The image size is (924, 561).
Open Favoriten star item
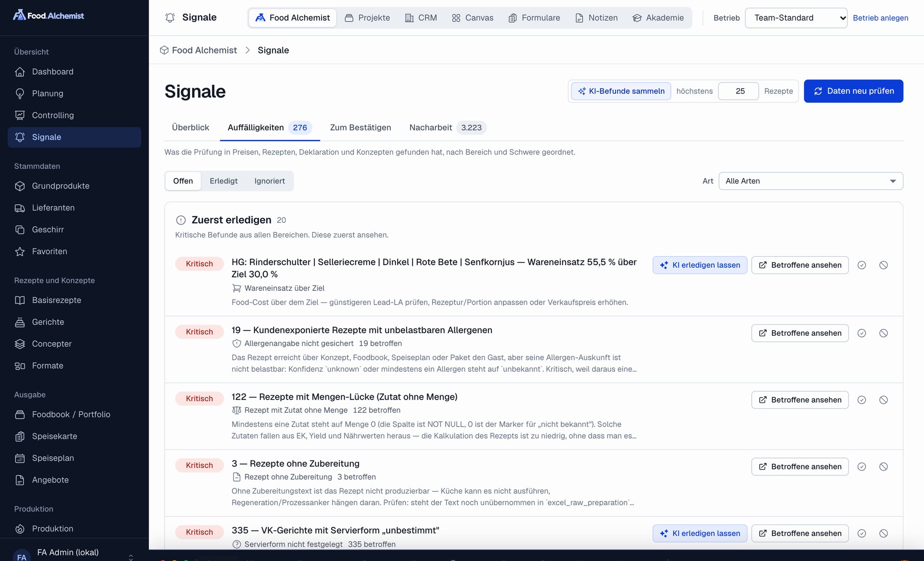pos(74,251)
